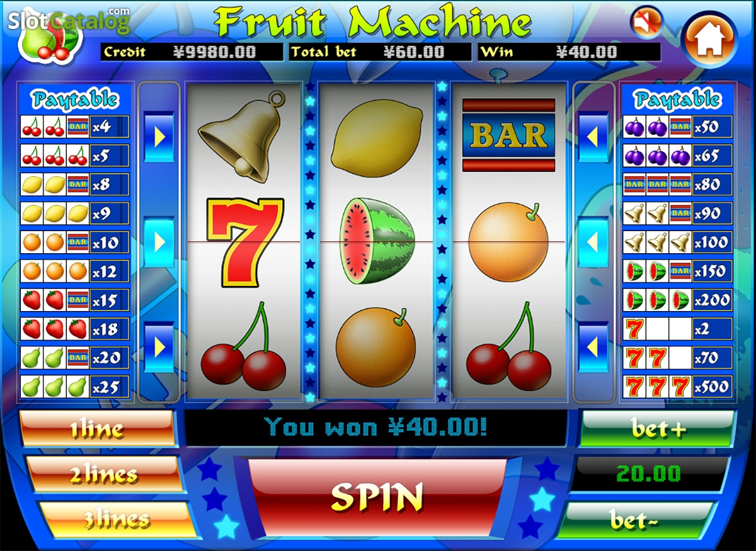Screen dimensions: 756x551
Task: Click the bottom left yellow line arrow
Action: 159,346
